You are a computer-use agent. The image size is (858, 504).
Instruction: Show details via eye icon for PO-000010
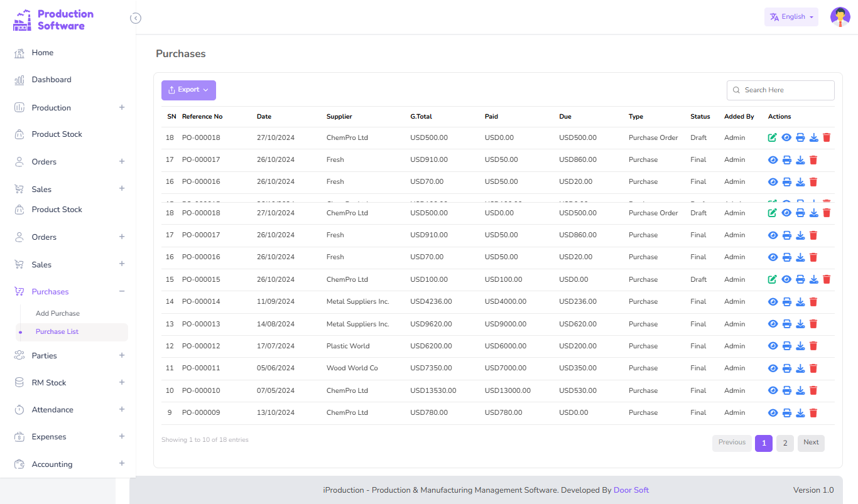tap(773, 390)
